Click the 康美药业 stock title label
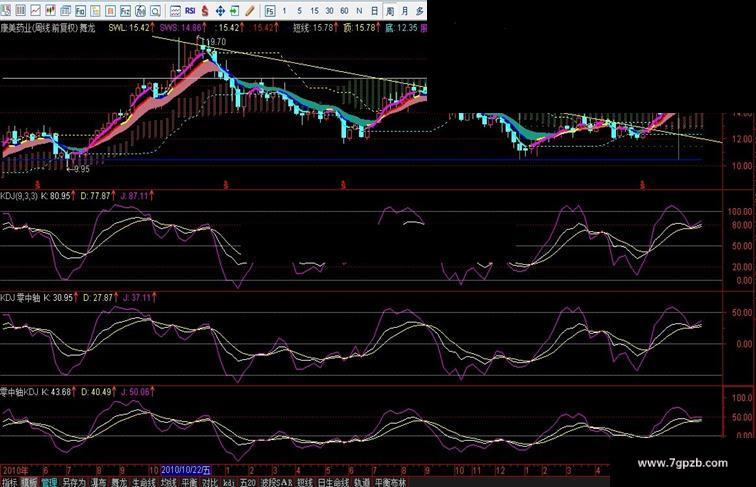Screen dimensions: 756x487 pos(21,27)
